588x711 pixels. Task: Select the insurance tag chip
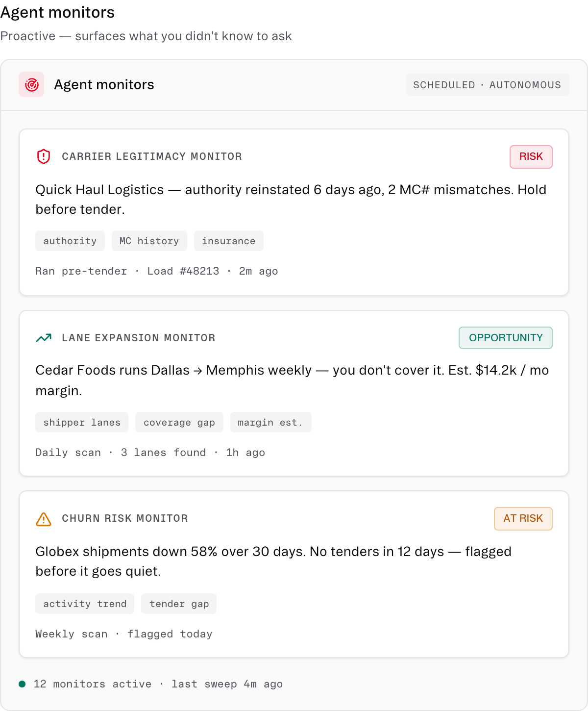[229, 241]
